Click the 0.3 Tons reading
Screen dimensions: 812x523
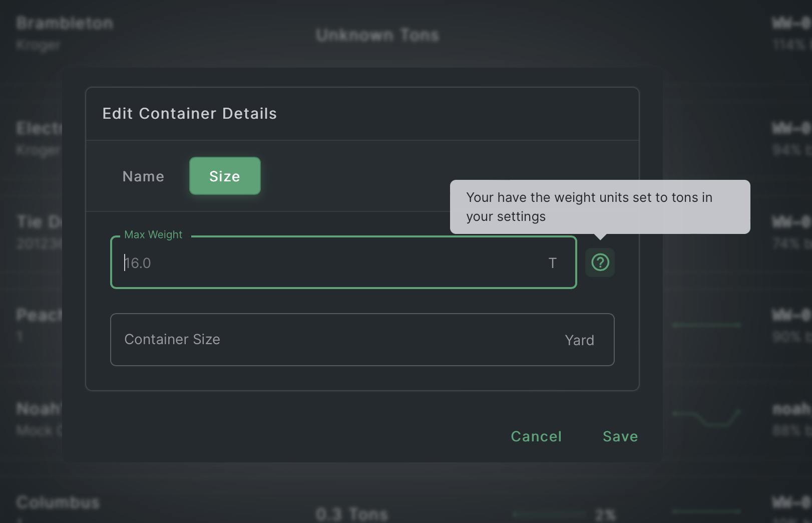[352, 514]
